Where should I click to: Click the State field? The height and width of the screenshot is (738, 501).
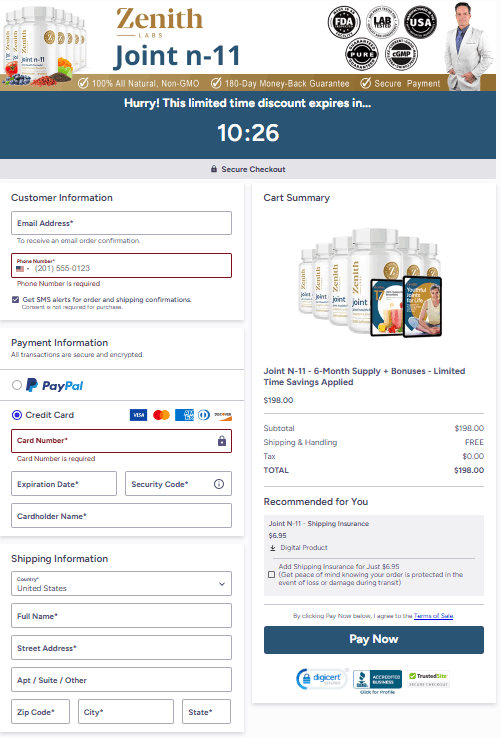click(x=206, y=712)
